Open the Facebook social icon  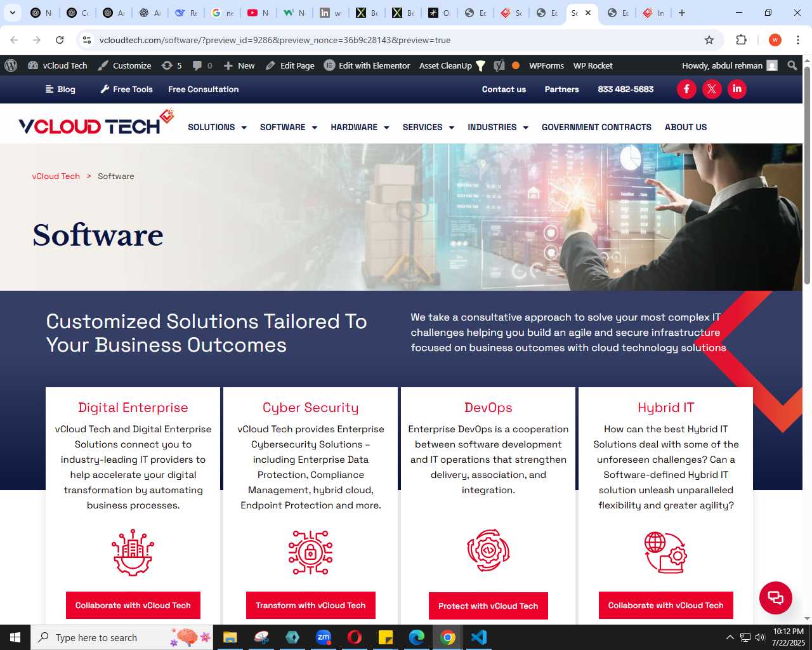(686, 89)
